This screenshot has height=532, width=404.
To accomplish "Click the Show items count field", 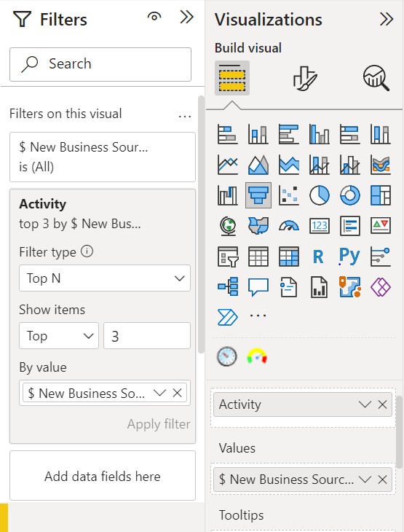I will [147, 336].
